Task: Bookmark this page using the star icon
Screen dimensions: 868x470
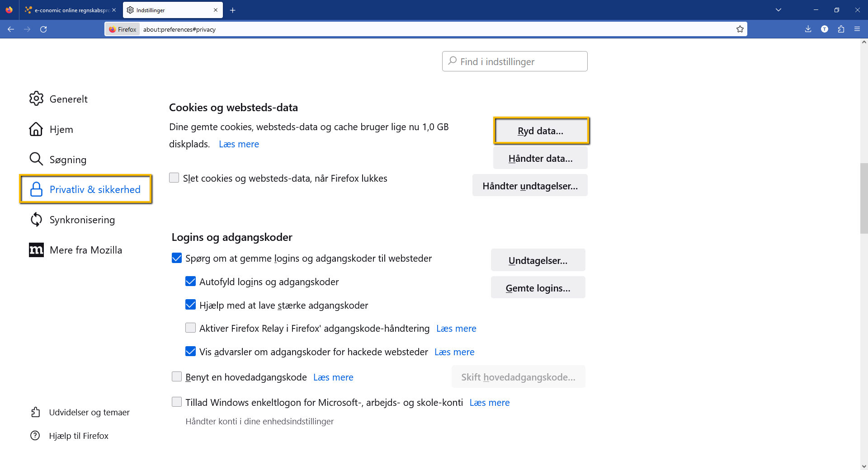Action: click(740, 29)
